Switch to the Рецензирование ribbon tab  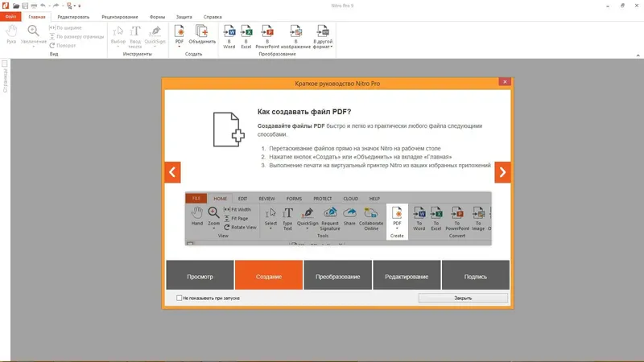coord(120,17)
